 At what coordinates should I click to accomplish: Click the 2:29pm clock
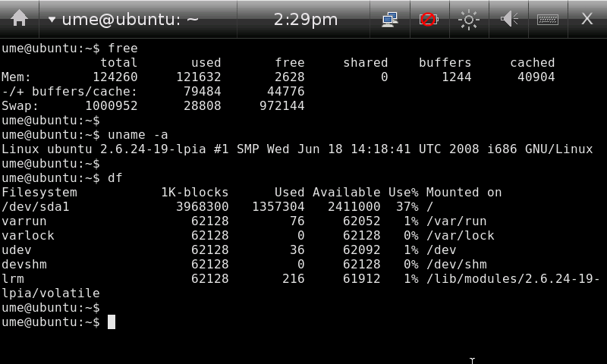point(306,19)
